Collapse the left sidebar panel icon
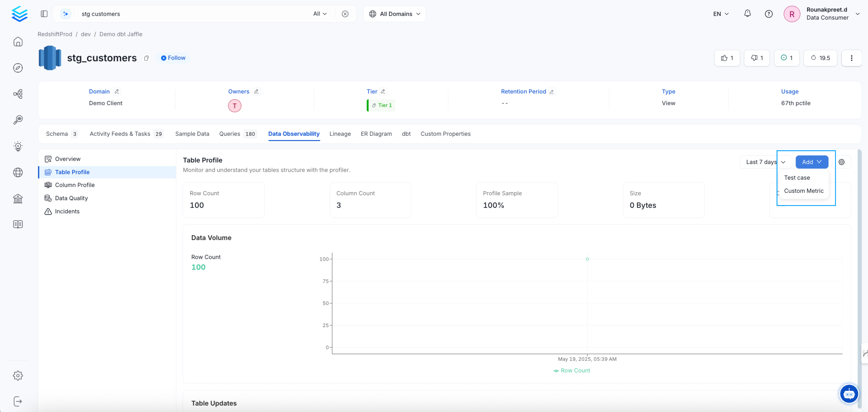This screenshot has height=412, width=868. point(44,14)
